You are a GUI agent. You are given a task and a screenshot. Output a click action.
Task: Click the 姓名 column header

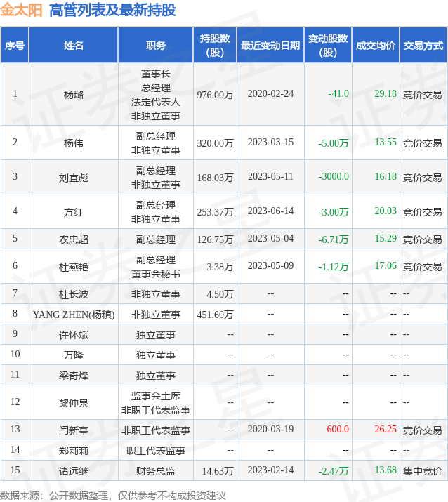click(x=73, y=45)
